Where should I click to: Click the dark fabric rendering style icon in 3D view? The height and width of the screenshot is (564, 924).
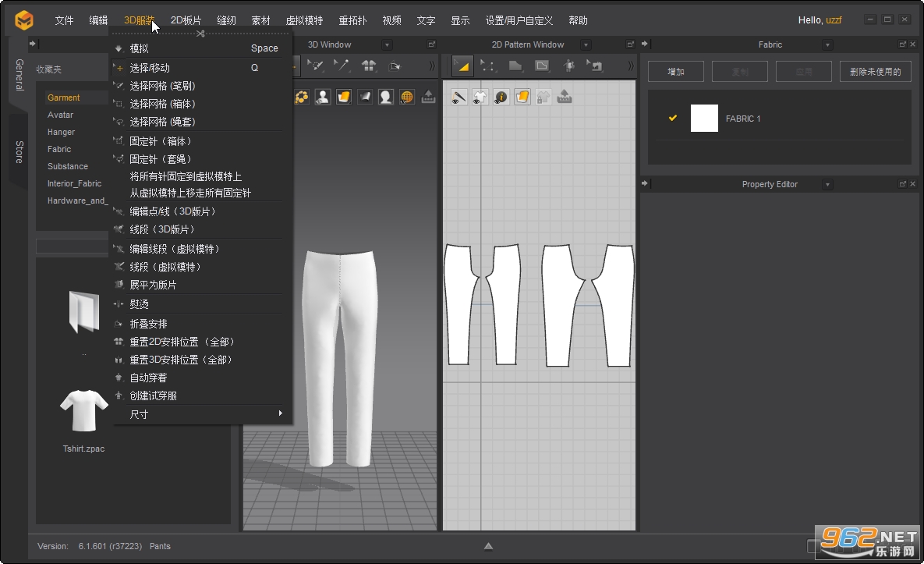366,97
